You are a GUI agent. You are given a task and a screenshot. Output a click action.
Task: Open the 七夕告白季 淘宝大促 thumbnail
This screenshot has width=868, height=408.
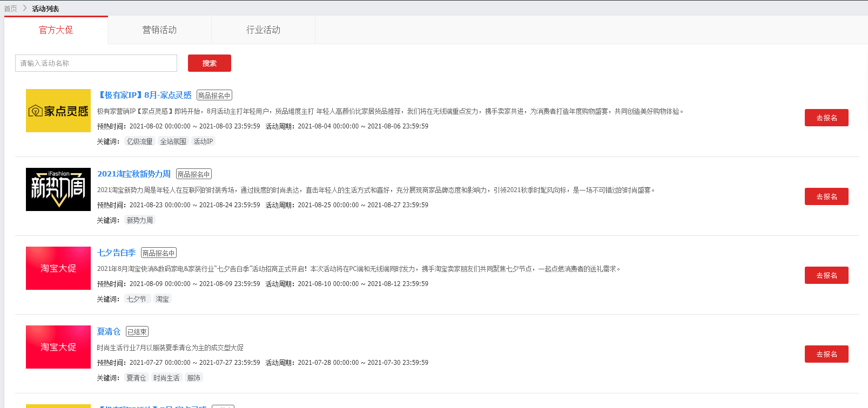click(58, 268)
